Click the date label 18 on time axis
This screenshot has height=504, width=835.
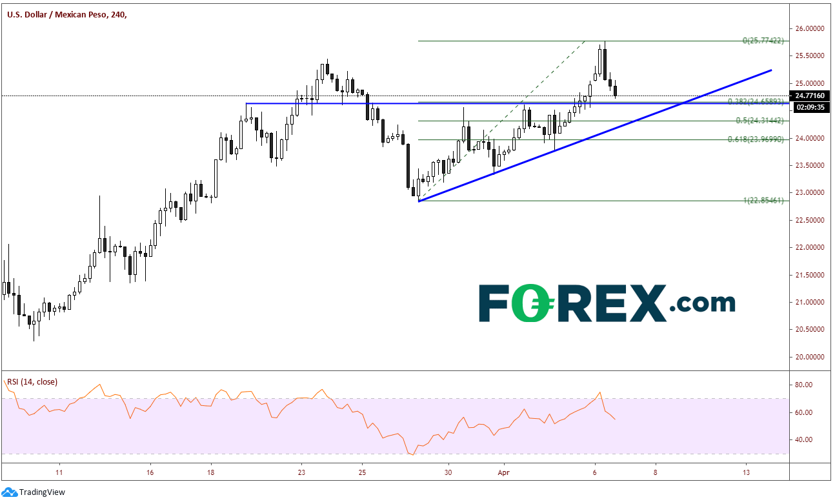[210, 472]
